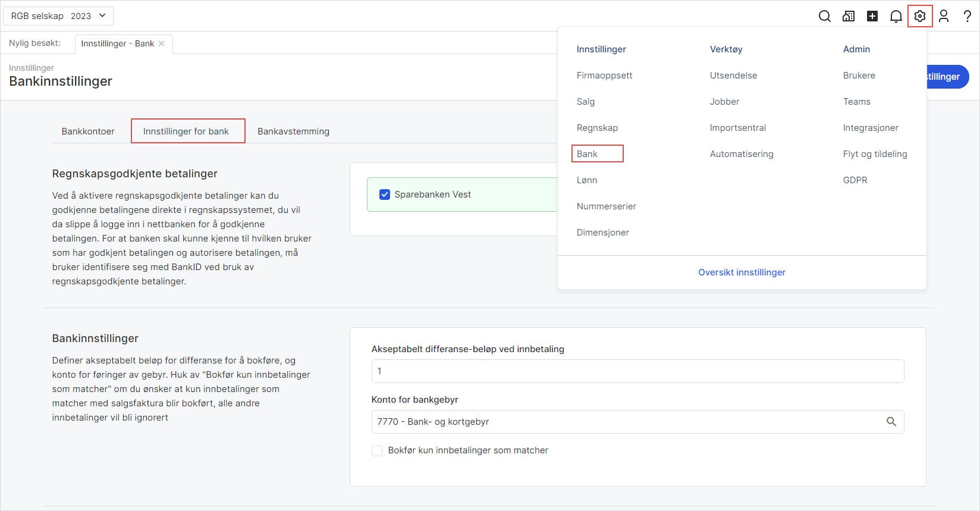Expand the RGB selskap 2023 company dropdown
Viewport: 980px width, 511px height.
(x=58, y=16)
